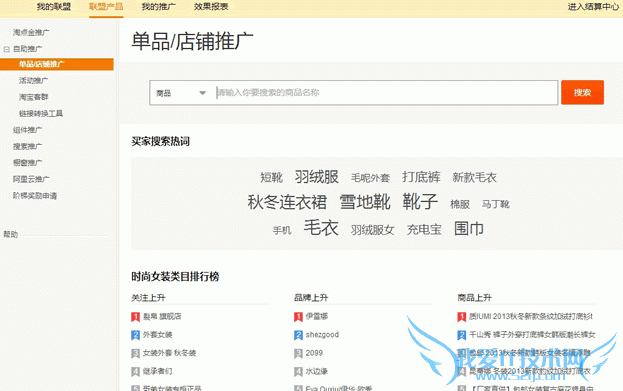This screenshot has width=623, height=391.
Task: Click the orange 搜索 button
Action: tap(582, 93)
